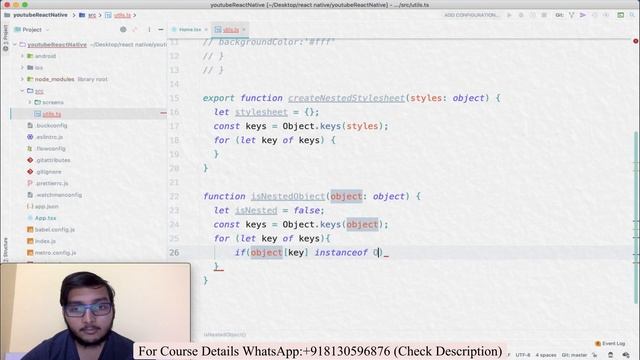Open the Event Log tool window
Image resolution: width=640 pixels, height=360 pixels.
tap(610, 344)
